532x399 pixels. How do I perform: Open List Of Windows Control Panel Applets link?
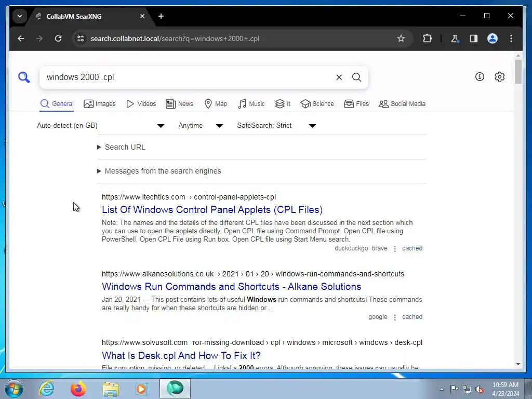click(212, 210)
